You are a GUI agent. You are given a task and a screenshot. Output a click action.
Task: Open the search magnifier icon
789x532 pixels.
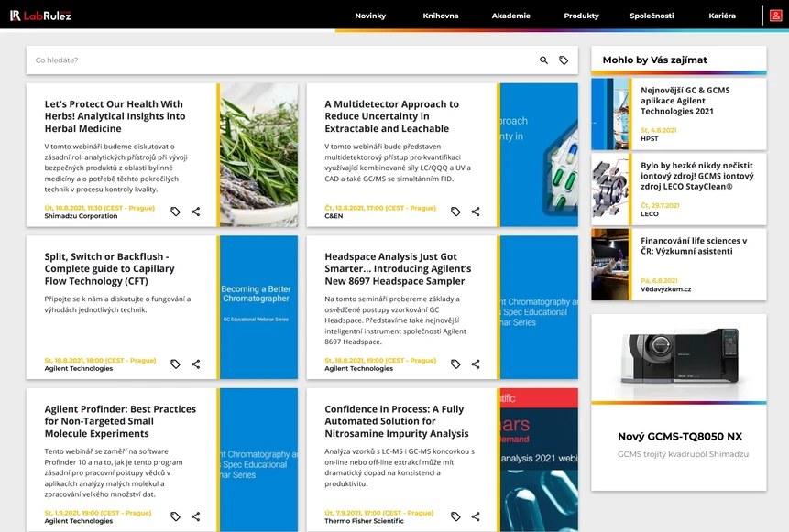coord(542,59)
